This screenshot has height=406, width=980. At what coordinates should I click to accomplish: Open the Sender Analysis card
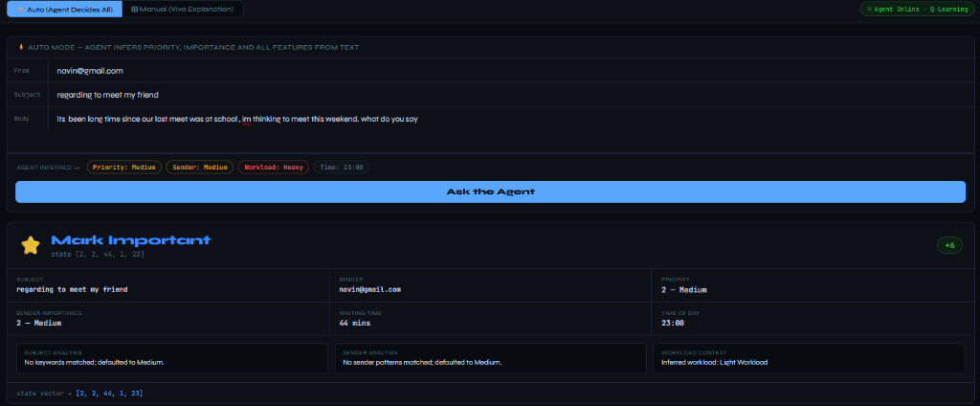point(490,358)
